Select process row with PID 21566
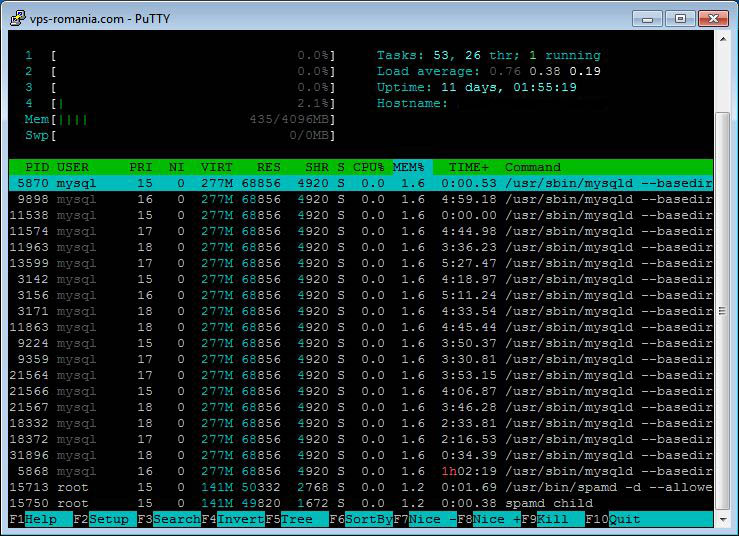Image resolution: width=739 pixels, height=536 pixels. pos(361,391)
